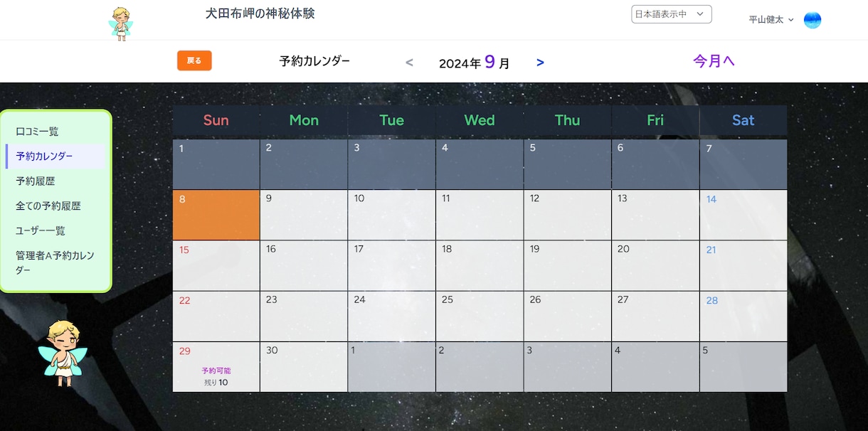
Task: Select Wednesday September 18
Action: (x=480, y=265)
